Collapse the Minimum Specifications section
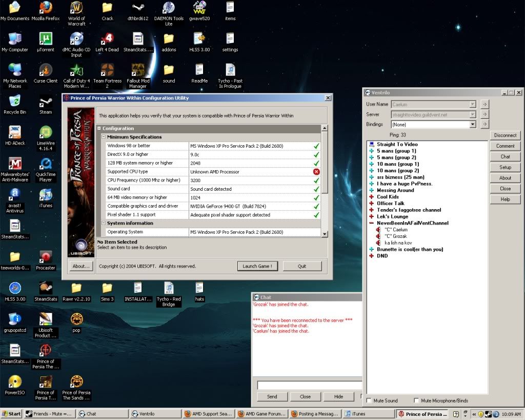Screen dimensions: 525x420 click(104, 137)
